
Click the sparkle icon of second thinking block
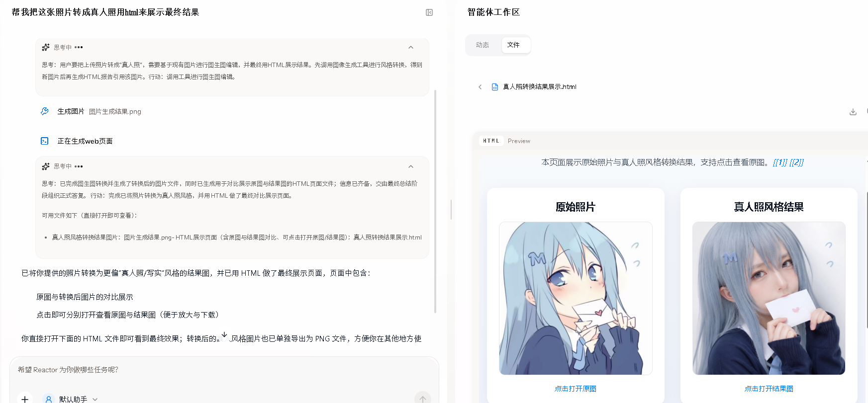click(x=46, y=166)
